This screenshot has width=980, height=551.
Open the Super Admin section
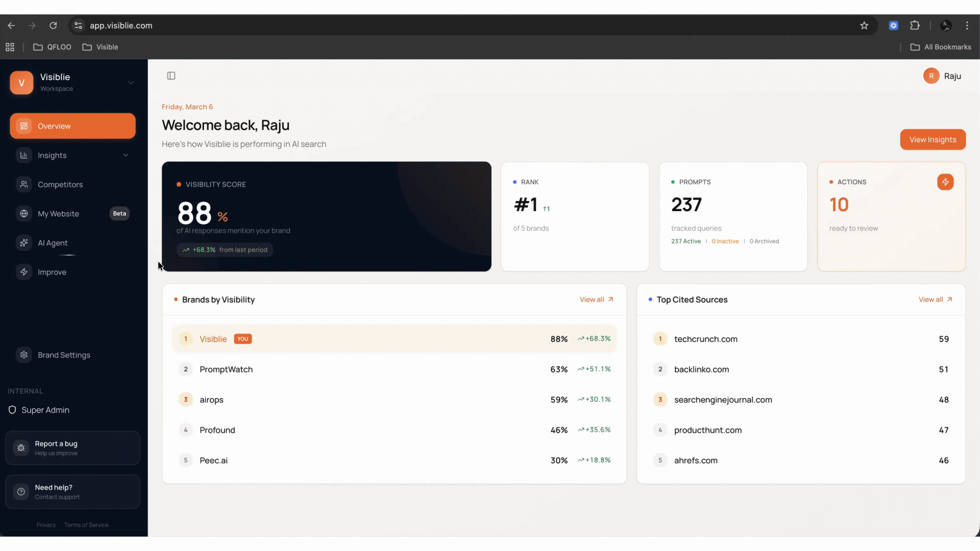(x=45, y=410)
